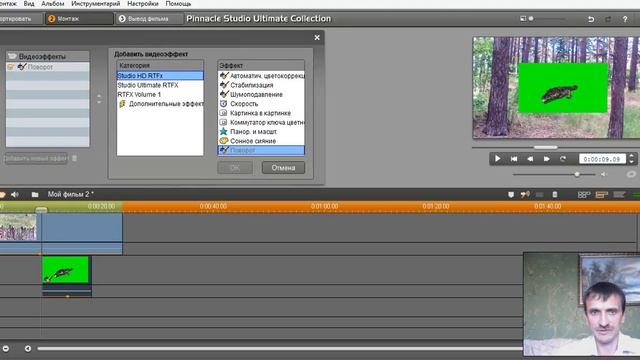This screenshot has width=640, height=360.
Task: Select the Поворот effect in the Эффект list
Action: point(261,150)
